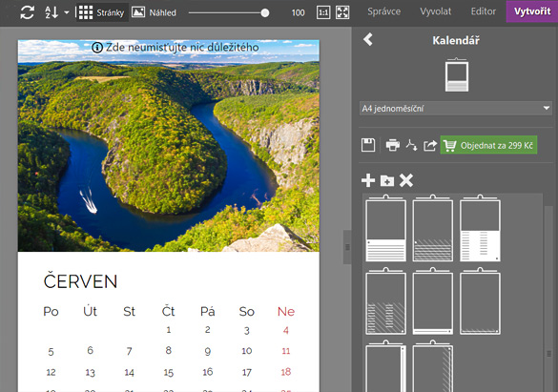Image resolution: width=558 pixels, height=392 pixels.
Task: Open the Správce tab
Action: (384, 11)
